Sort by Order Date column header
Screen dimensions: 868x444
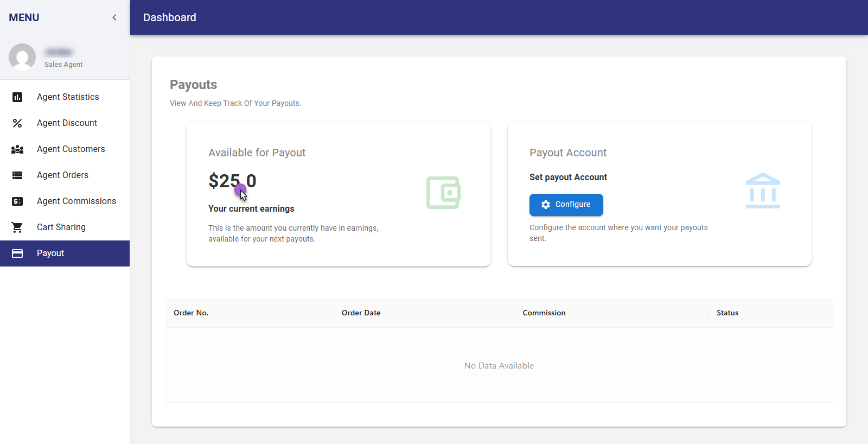361,313
